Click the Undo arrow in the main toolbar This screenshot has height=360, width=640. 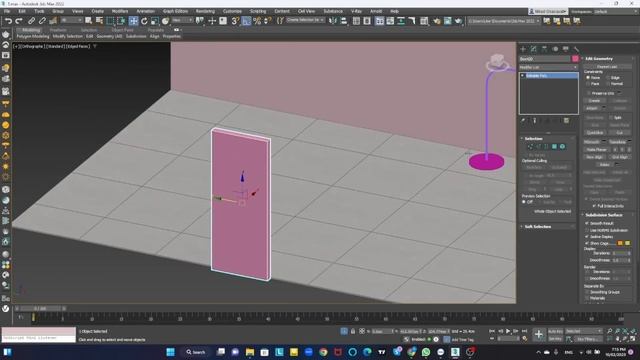(x=8, y=21)
